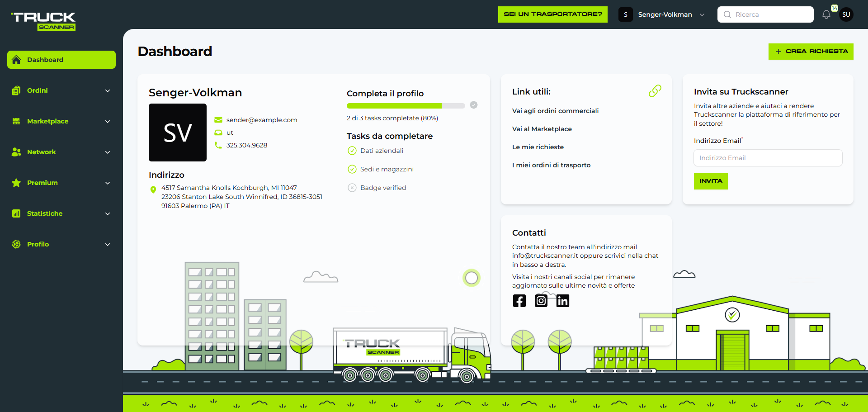This screenshot has width=868, height=412.
Task: Open the Facebook social icon
Action: pyautogui.click(x=519, y=301)
